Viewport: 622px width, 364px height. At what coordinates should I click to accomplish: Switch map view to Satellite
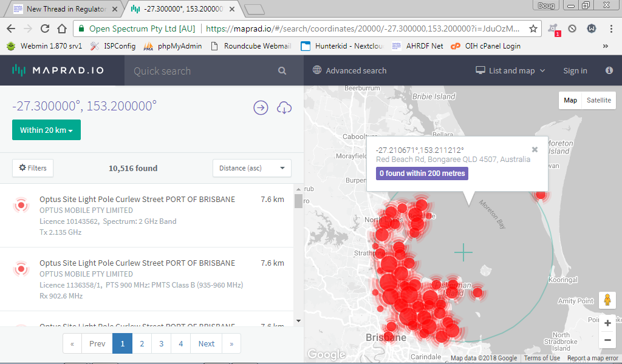(598, 100)
